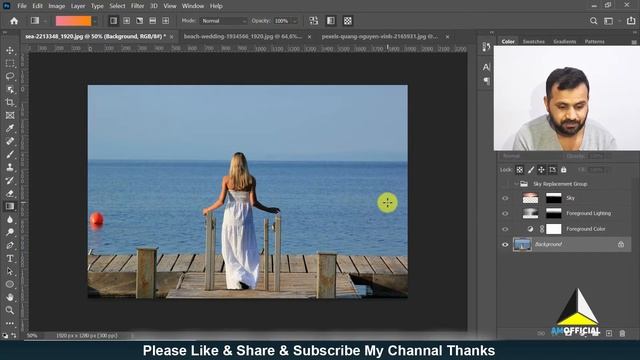The height and width of the screenshot is (360, 640).
Task: Toggle the Transparency checkerboard option
Action: pos(348,21)
